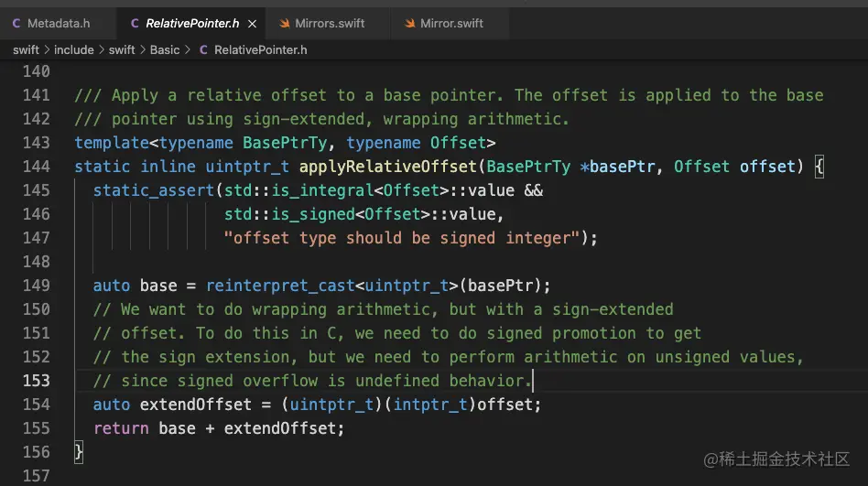
Task: Click the opening brace ending line 144
Action: pyautogui.click(x=819, y=167)
